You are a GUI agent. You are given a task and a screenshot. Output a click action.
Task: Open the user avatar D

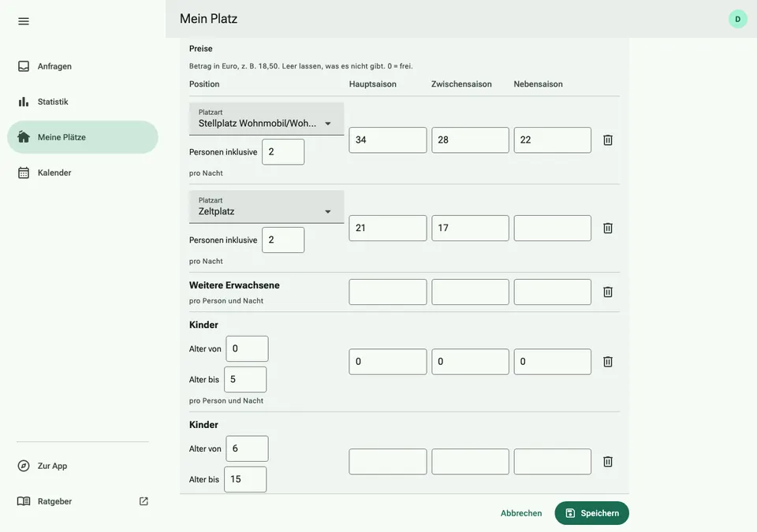737,20
